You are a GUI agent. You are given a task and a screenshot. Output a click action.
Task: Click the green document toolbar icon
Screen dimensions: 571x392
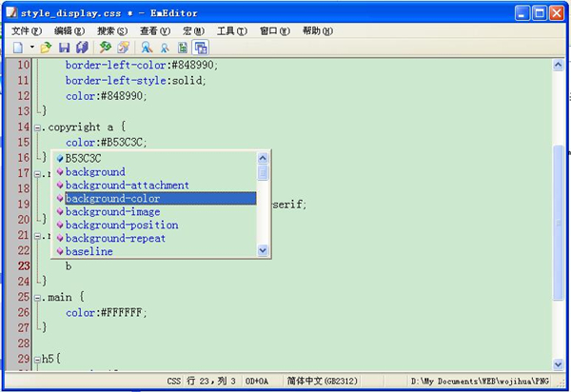tap(182, 48)
